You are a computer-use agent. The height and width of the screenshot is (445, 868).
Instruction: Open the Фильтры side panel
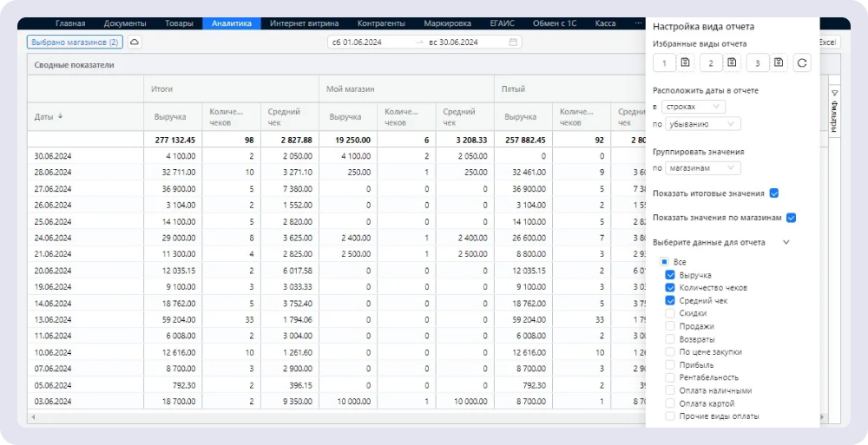[x=834, y=113]
